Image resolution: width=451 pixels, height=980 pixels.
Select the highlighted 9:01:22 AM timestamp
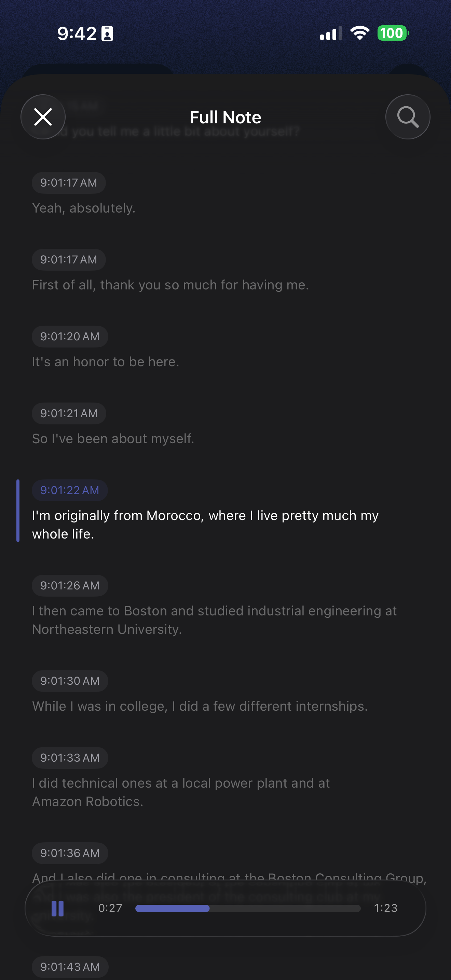pyautogui.click(x=70, y=490)
